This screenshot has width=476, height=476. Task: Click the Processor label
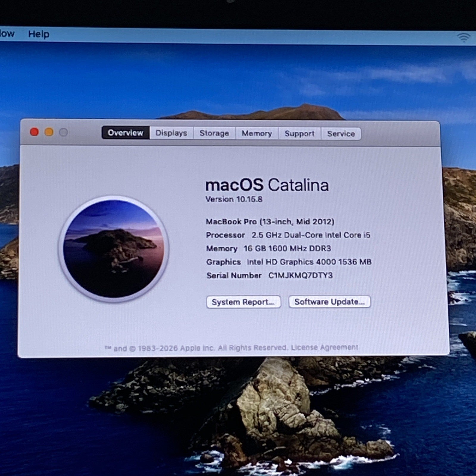226,235
